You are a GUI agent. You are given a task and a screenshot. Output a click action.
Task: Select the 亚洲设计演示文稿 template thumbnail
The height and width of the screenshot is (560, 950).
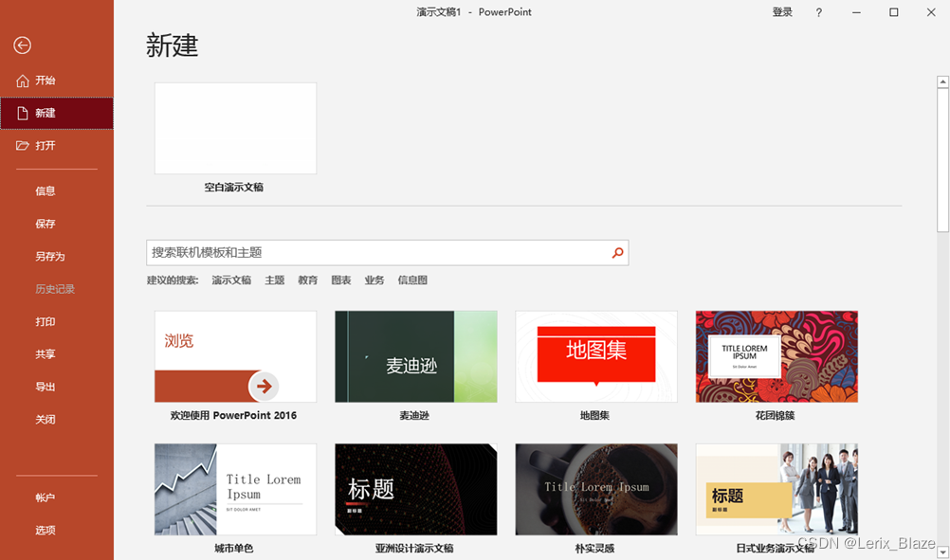pos(416,490)
